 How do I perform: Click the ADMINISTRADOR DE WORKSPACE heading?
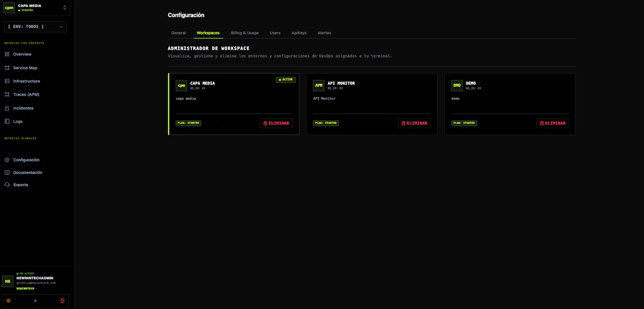[208, 48]
